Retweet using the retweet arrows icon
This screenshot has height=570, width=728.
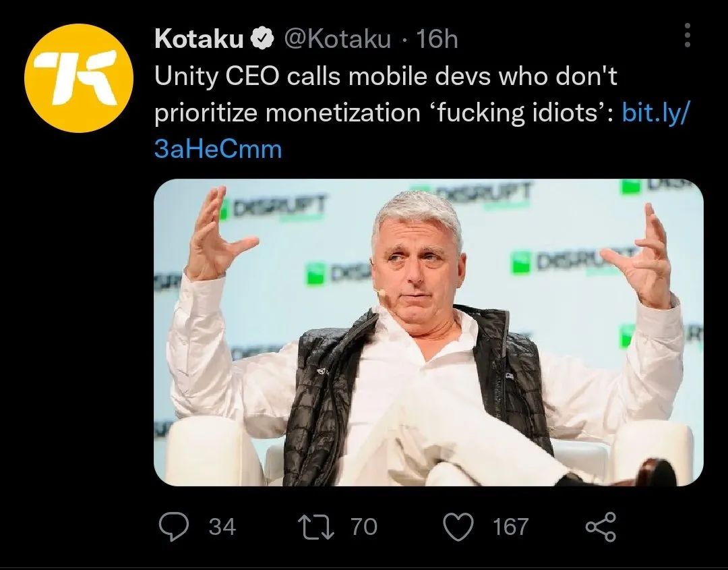tap(315, 527)
